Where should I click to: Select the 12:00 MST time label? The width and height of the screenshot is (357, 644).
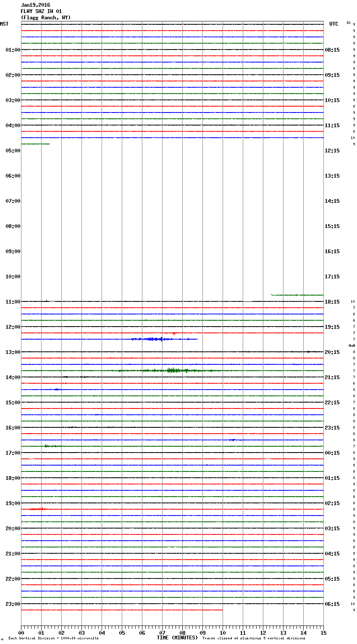[x=13, y=327]
